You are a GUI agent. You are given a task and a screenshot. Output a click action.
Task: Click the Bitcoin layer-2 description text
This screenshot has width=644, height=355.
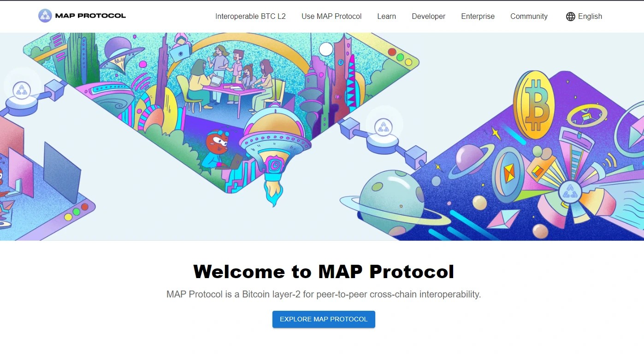click(324, 294)
